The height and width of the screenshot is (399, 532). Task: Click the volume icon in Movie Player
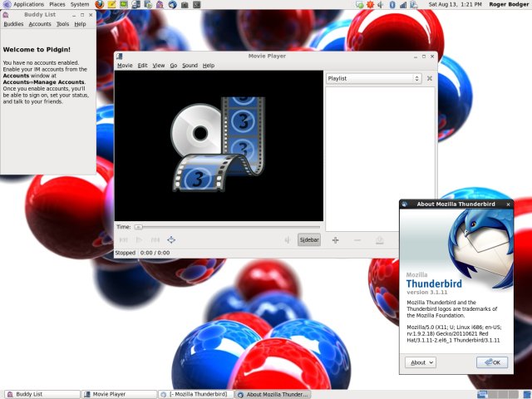point(287,240)
